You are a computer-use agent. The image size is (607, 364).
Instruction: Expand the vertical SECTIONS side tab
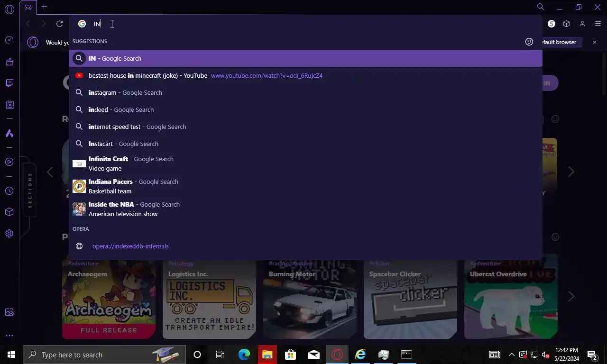(x=30, y=190)
